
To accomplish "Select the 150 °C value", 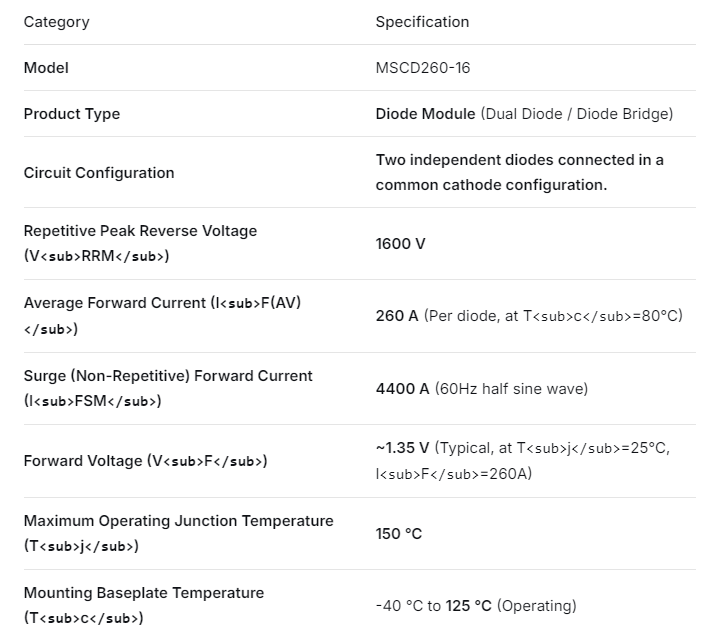I will click(x=399, y=534).
